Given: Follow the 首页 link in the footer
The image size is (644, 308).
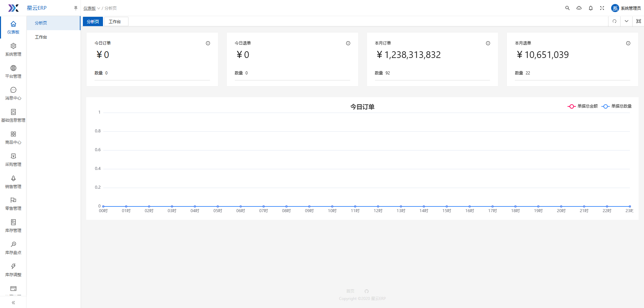Looking at the screenshot, I should (x=350, y=291).
